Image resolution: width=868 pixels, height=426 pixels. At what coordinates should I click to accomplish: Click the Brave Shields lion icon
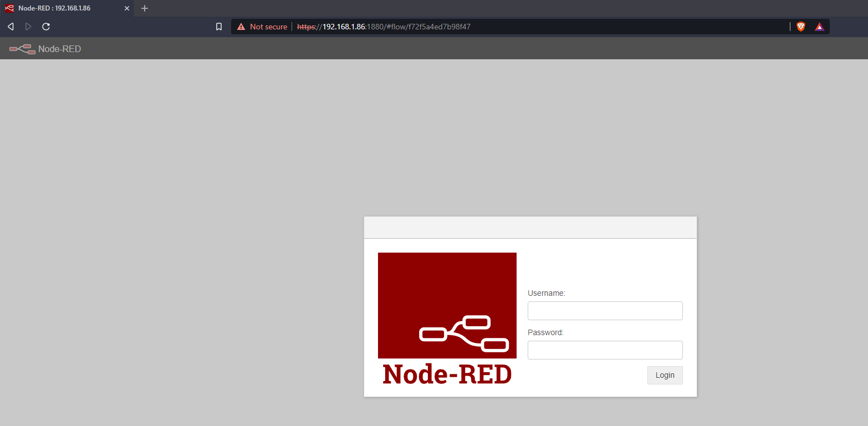pyautogui.click(x=800, y=27)
